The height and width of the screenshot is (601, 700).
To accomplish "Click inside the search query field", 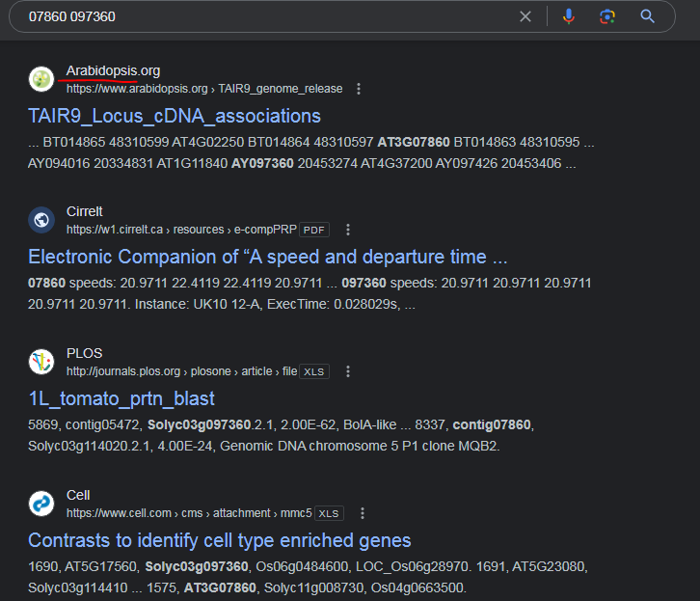I will tap(268, 16).
